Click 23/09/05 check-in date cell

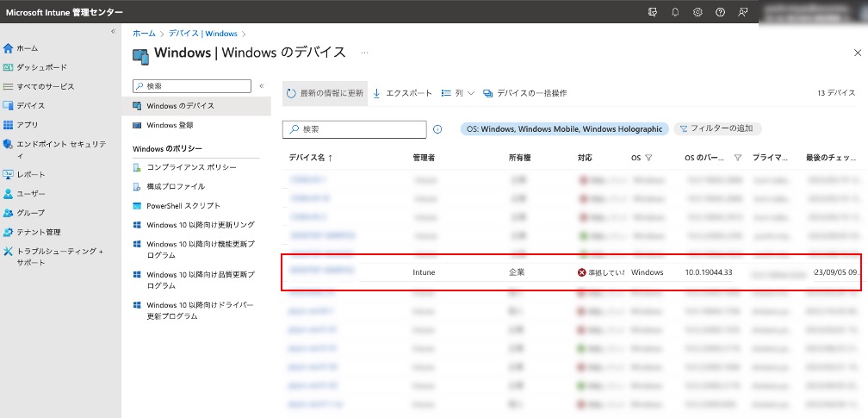click(x=839, y=272)
